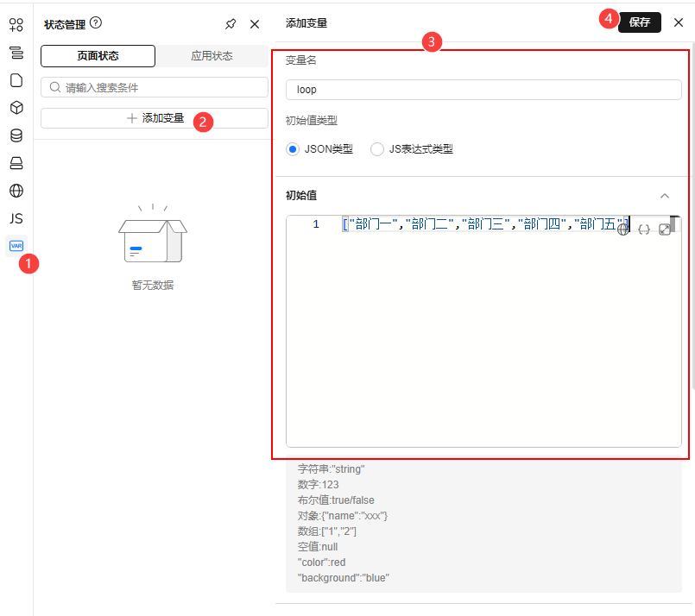Click the format braces icon in editor
The image size is (695, 616).
pyautogui.click(x=643, y=229)
